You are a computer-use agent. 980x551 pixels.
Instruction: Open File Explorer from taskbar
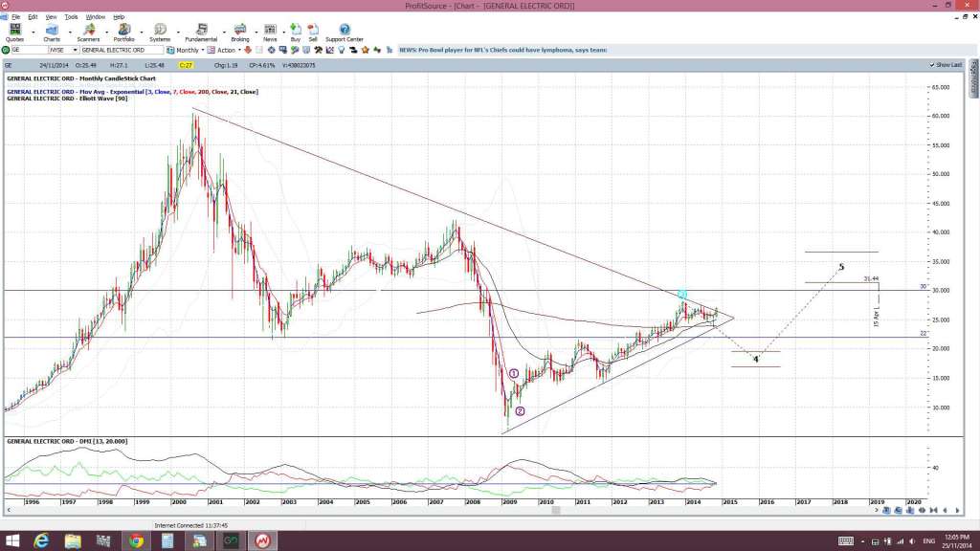tap(73, 540)
